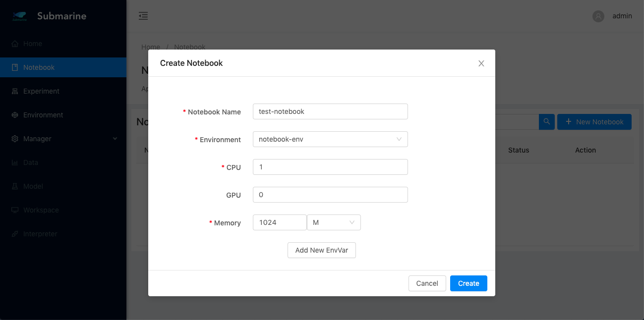
Task: Click Add New EnvVar button
Action: coord(321,250)
